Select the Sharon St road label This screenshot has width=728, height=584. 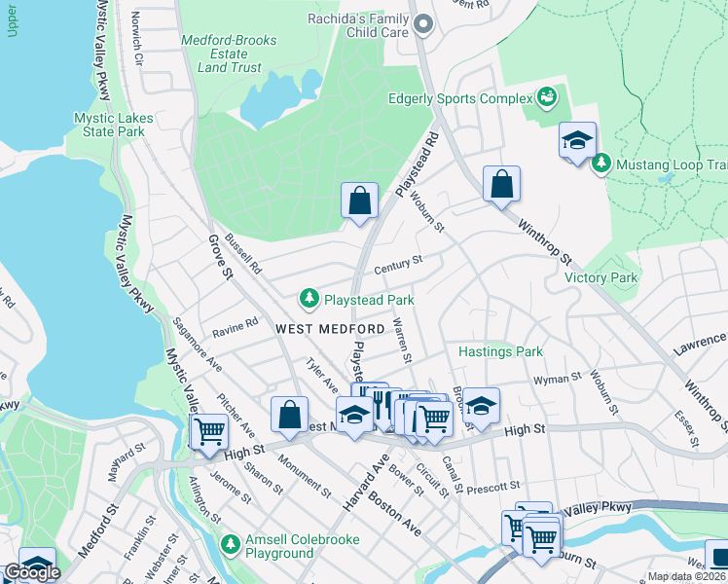263,478
